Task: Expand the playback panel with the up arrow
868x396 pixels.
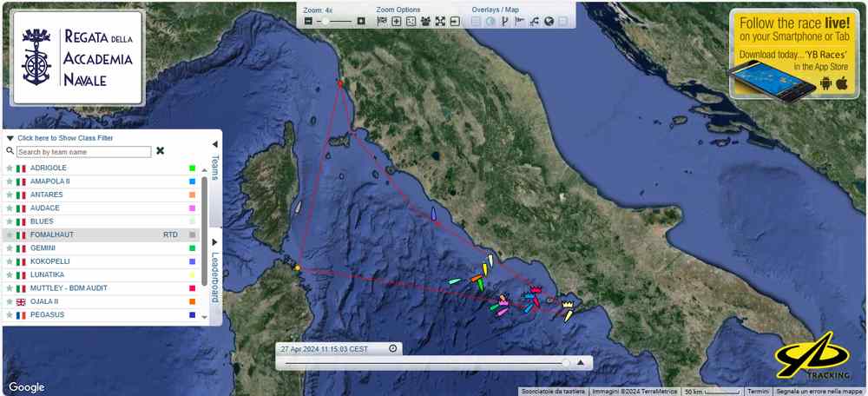Action: click(581, 362)
